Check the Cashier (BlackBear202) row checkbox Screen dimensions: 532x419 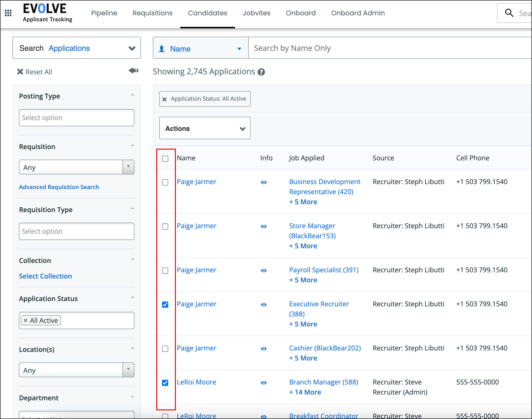tap(165, 349)
